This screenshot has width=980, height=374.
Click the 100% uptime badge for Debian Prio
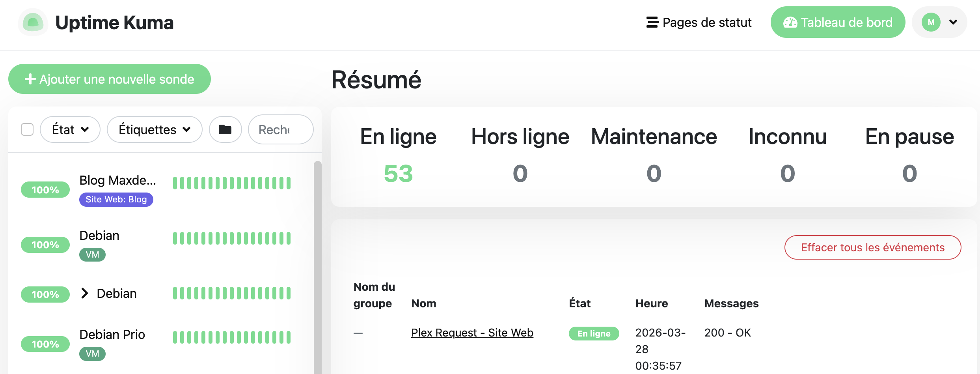tap(45, 344)
